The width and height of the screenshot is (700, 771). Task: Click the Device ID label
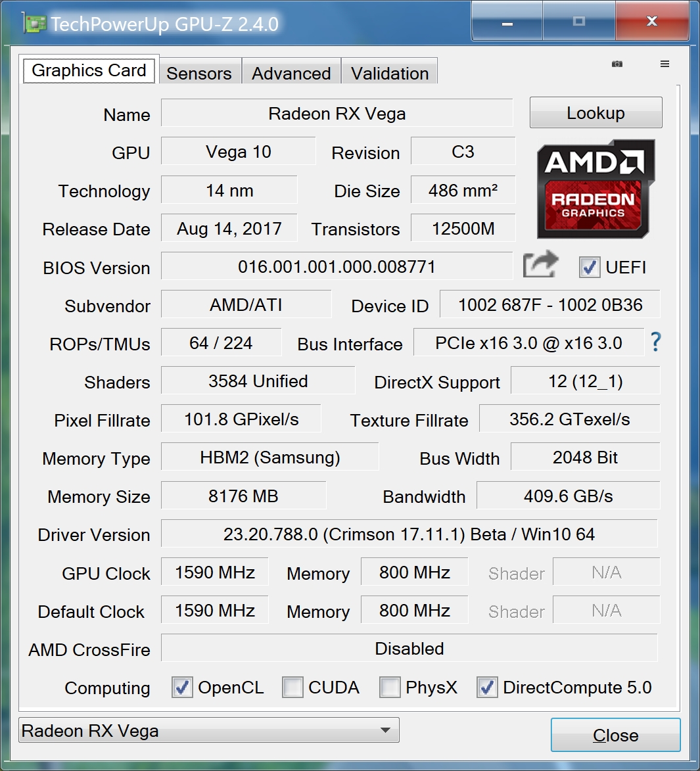(390, 306)
